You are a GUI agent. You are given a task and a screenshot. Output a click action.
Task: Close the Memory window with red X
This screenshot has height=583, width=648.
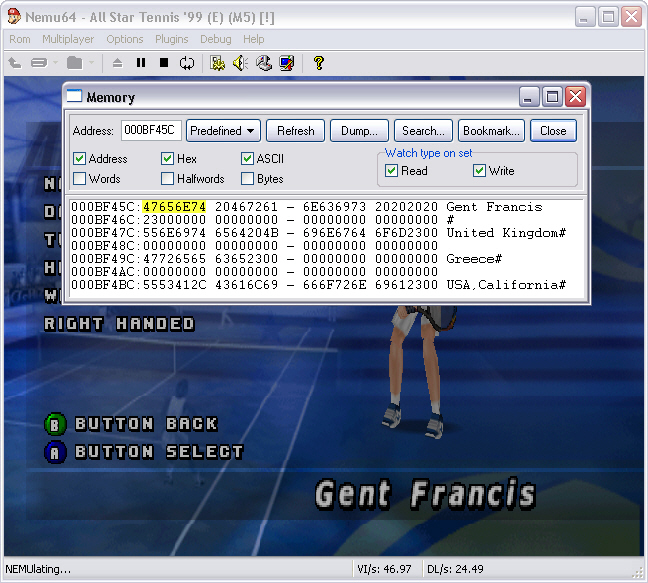pyautogui.click(x=575, y=97)
